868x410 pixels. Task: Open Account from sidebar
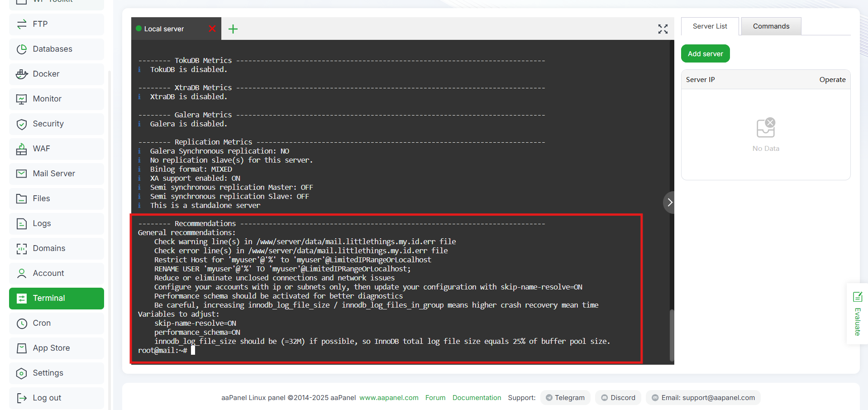57,273
